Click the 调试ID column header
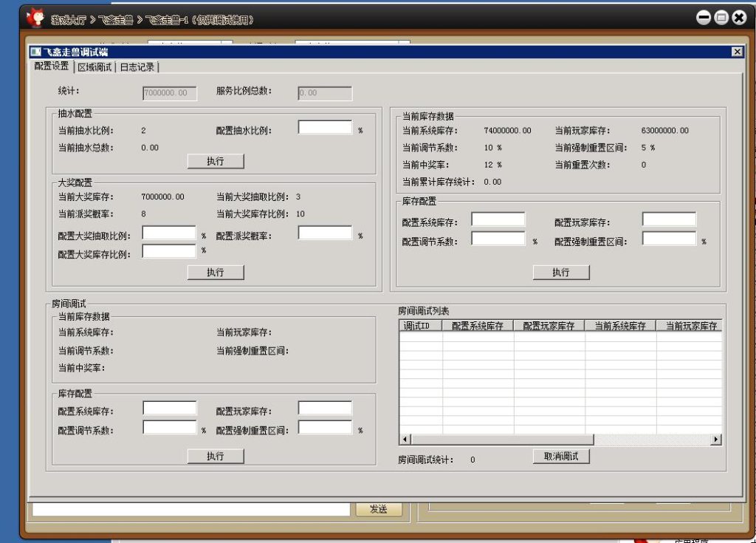 click(421, 326)
